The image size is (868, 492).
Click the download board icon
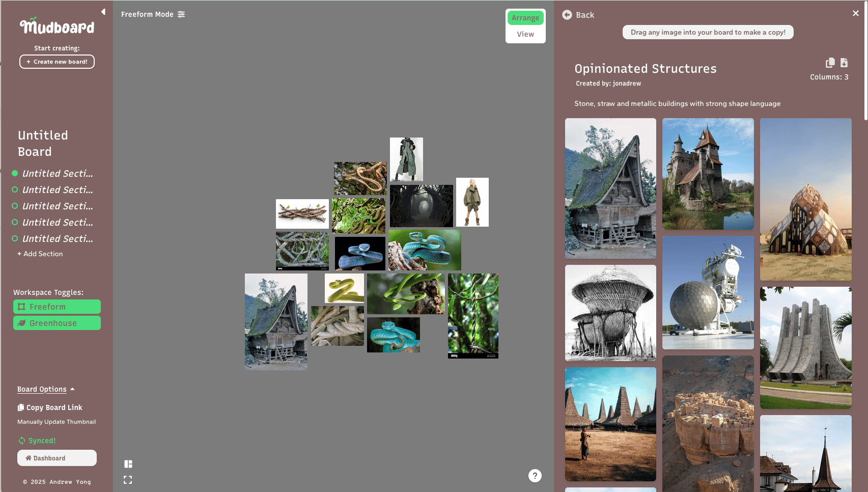coord(844,63)
